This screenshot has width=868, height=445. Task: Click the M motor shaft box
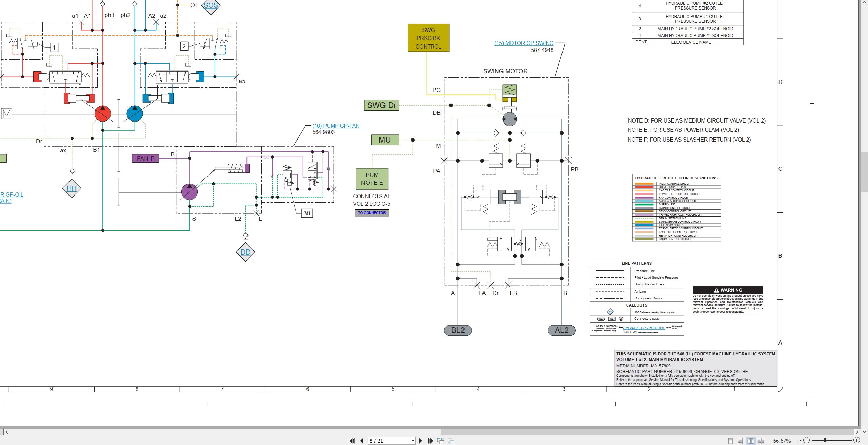(7, 113)
